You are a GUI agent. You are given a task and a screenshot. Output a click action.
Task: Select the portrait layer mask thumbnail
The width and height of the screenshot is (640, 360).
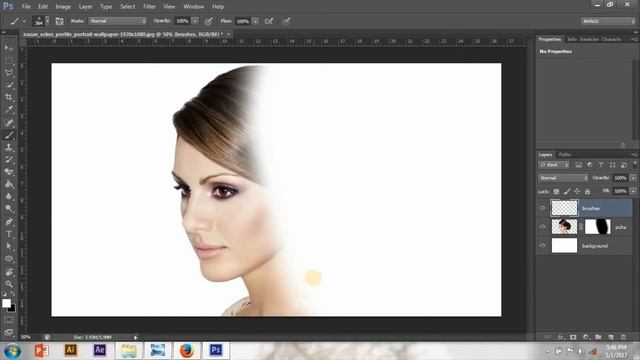point(598,227)
